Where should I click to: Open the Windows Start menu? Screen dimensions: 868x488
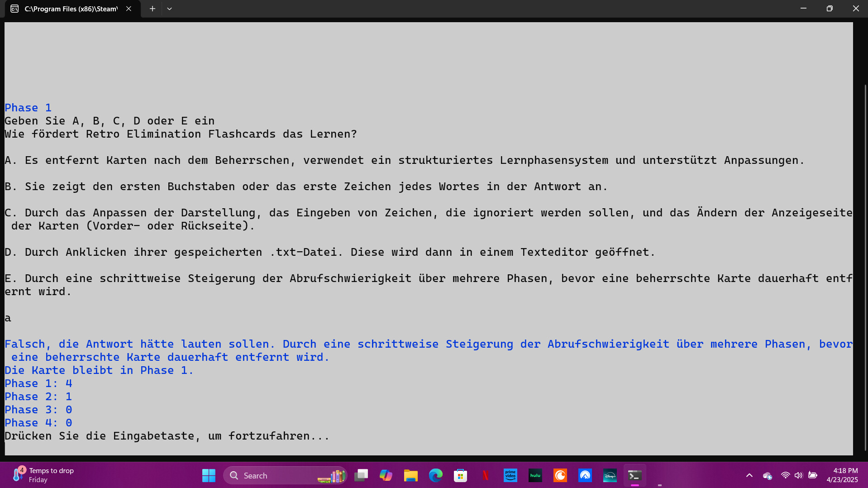(209, 475)
